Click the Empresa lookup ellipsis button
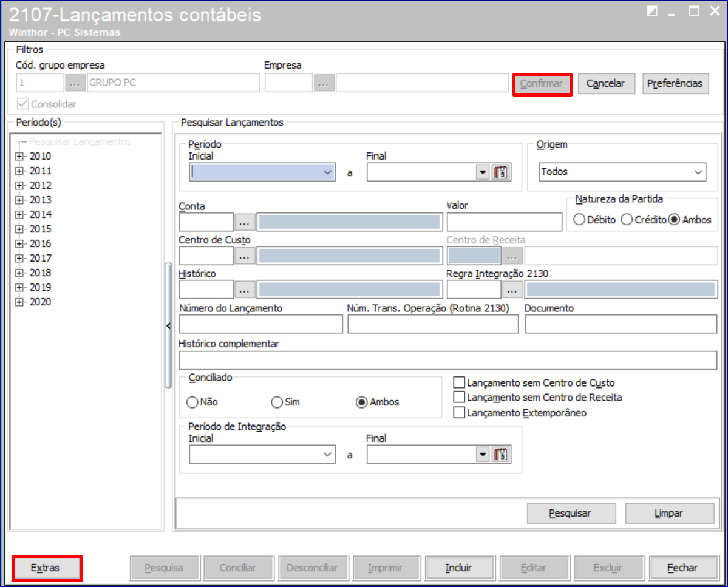728x587 pixels. click(x=324, y=83)
